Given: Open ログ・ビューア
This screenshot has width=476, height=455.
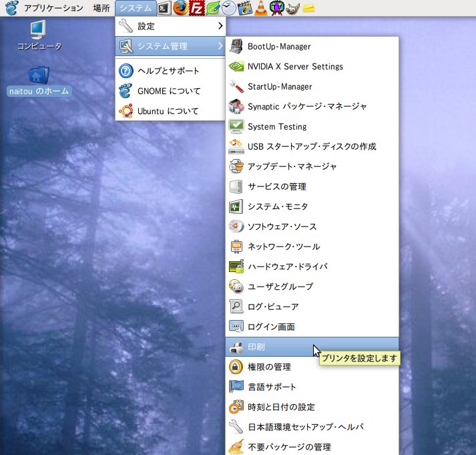Looking at the screenshot, I should pyautogui.click(x=312, y=307).
